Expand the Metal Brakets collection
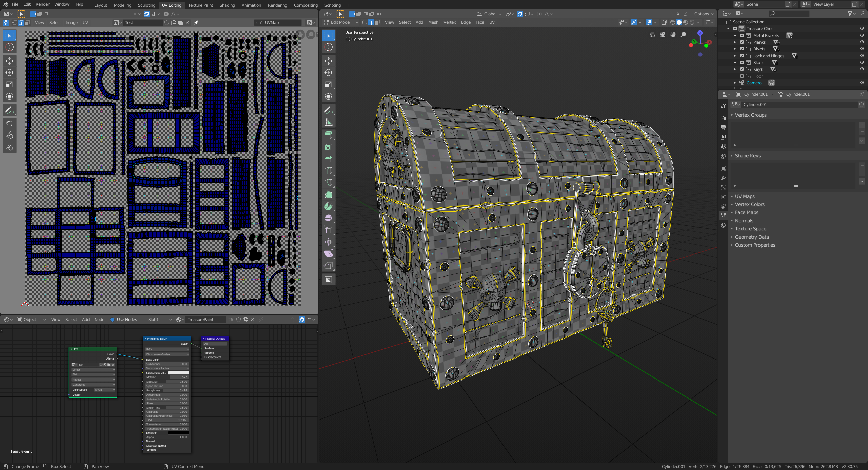The width and height of the screenshot is (868, 470). [x=735, y=36]
